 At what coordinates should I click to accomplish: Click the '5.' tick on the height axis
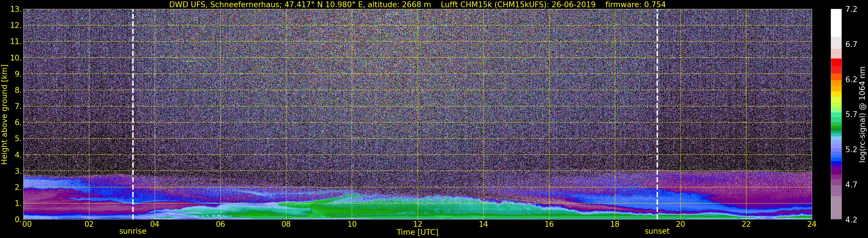pyautogui.click(x=18, y=139)
